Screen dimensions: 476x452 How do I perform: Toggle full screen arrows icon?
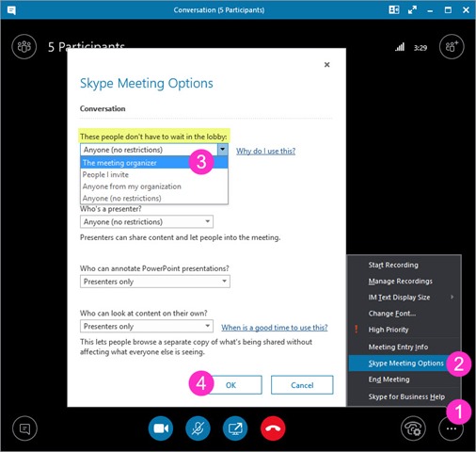pos(412,10)
